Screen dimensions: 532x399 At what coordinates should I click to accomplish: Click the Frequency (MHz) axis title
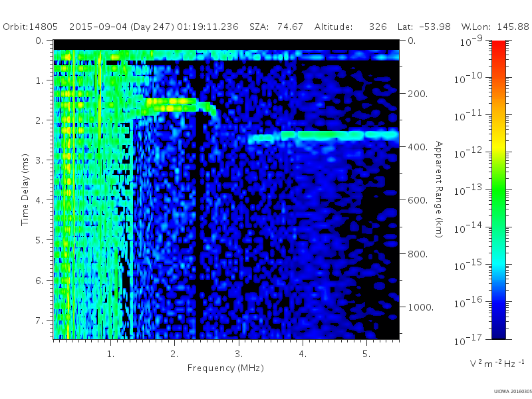pos(225,368)
